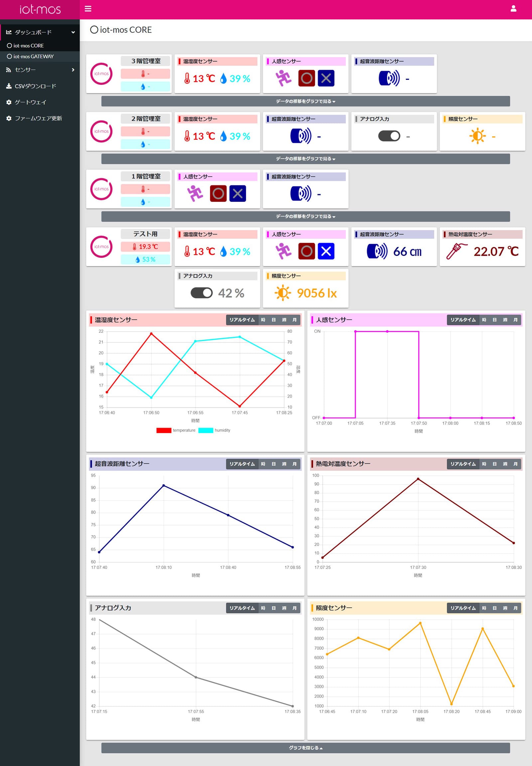532x766 pixels.
Task: Click the 2階管理室 iot-mos device logo
Action: pyautogui.click(x=101, y=131)
